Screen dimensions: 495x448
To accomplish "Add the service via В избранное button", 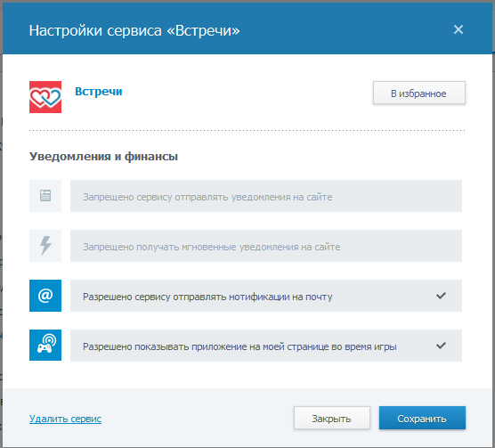I will click(419, 93).
